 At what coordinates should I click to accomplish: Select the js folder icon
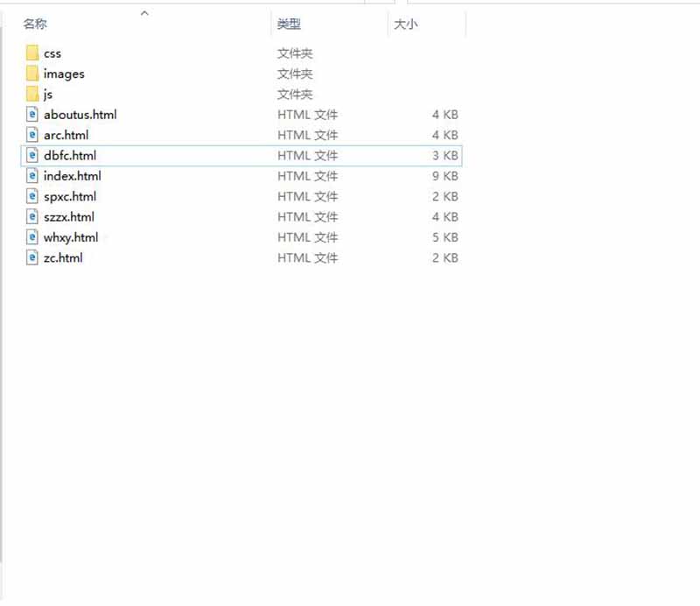32,95
